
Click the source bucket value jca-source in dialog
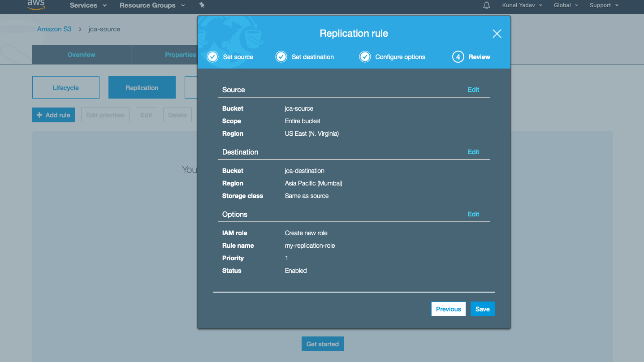click(299, 108)
